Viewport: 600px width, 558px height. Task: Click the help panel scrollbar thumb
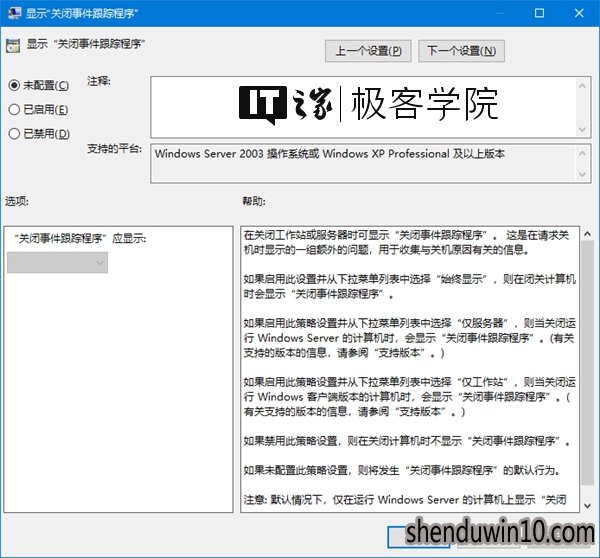pyautogui.click(x=587, y=363)
